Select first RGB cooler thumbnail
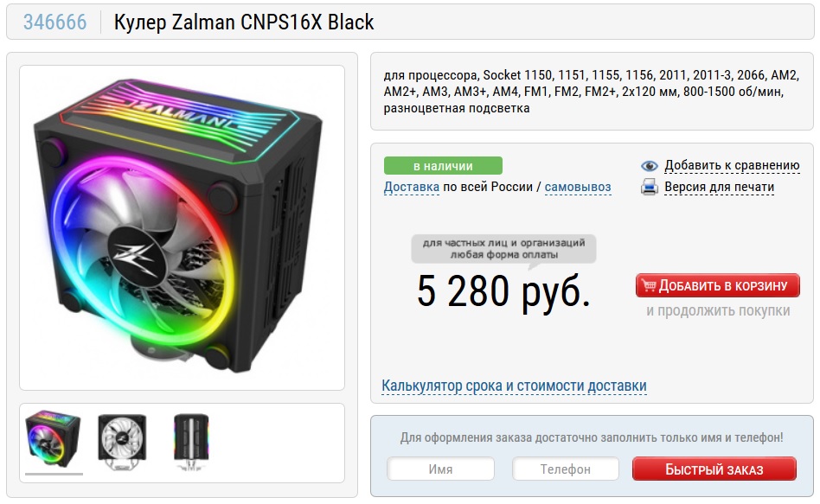This screenshot has height=504, width=820. click(x=54, y=440)
